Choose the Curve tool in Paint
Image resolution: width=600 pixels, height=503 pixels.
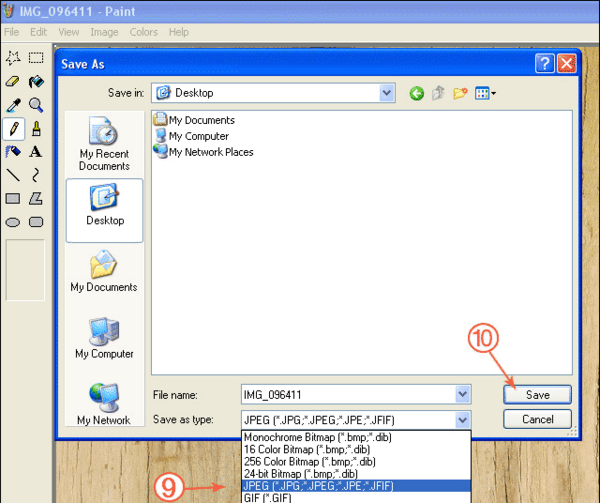click(36, 175)
